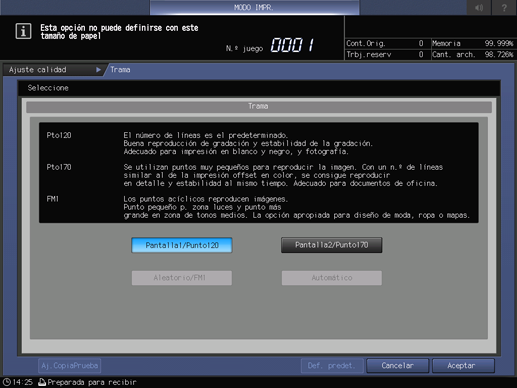Click the N.º juego counter 0001

292,45
